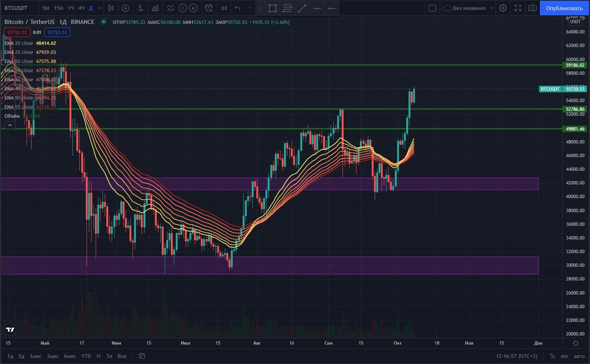
Task: Open the Без названия layout dropdown
Action: pyautogui.click(x=467, y=8)
